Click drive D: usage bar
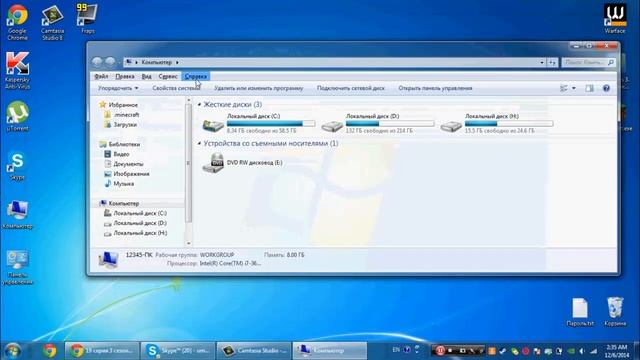Viewport: 640px width, 360px height. (x=390, y=123)
